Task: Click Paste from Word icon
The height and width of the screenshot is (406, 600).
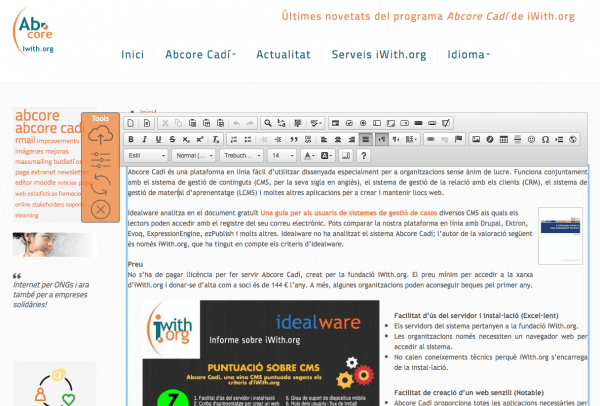Action: click(x=220, y=123)
